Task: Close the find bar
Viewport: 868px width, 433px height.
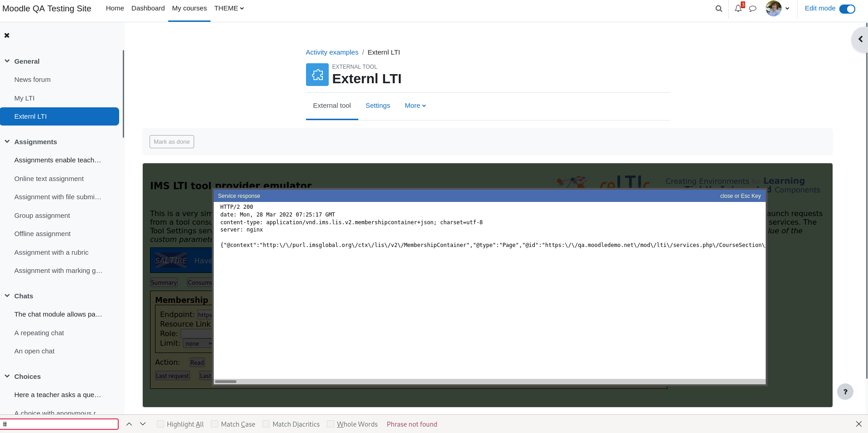Action: pos(859,424)
